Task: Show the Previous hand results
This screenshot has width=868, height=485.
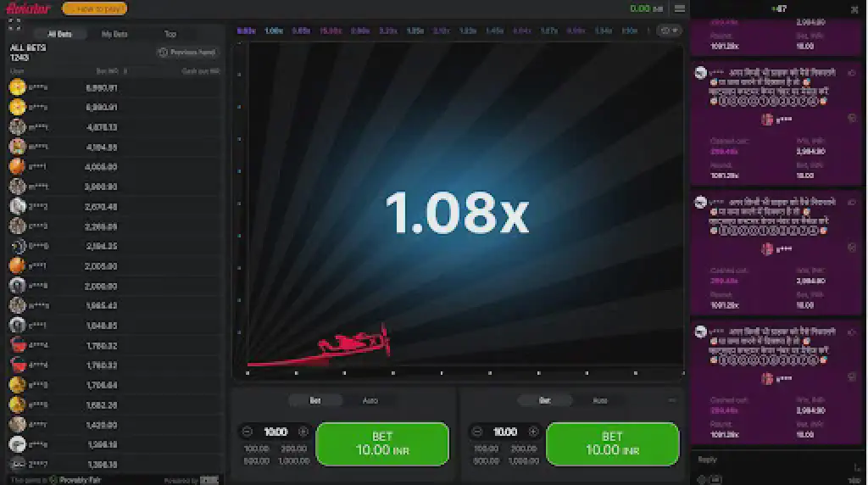Action: (187, 52)
